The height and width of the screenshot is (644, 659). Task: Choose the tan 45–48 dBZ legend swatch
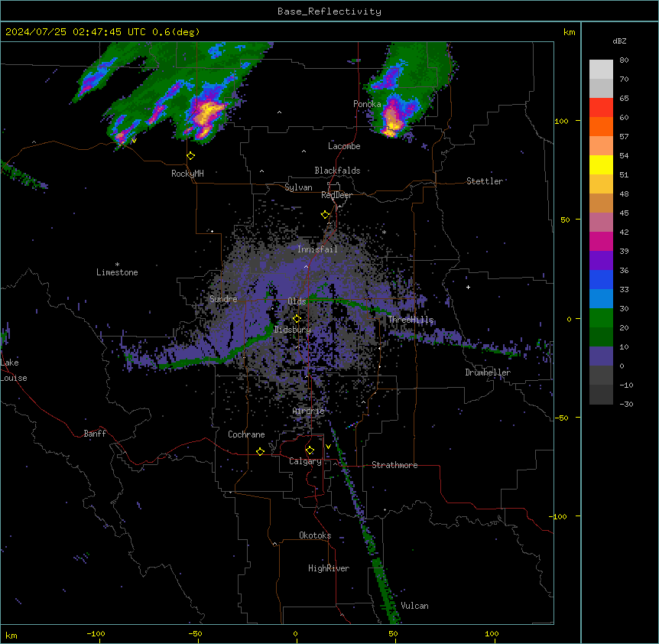(x=601, y=203)
